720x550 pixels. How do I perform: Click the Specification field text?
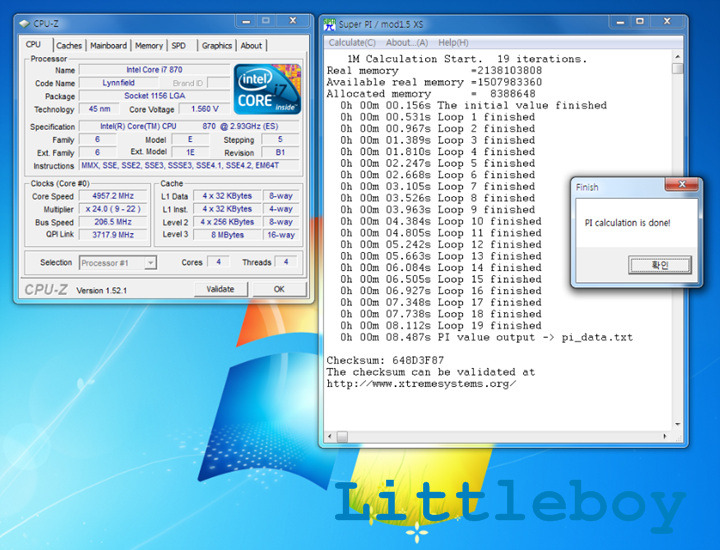click(x=189, y=126)
